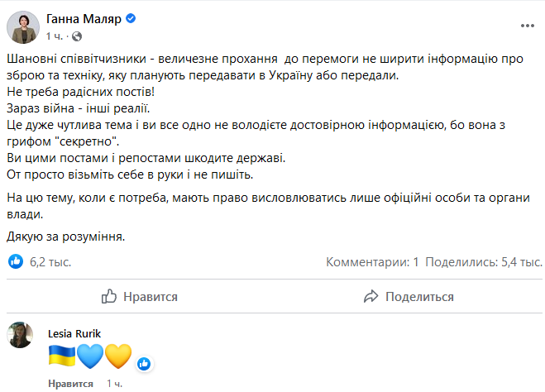Screen dimensions: 545x392
Task: Open the three-dot post options menu
Action: click(527, 26)
